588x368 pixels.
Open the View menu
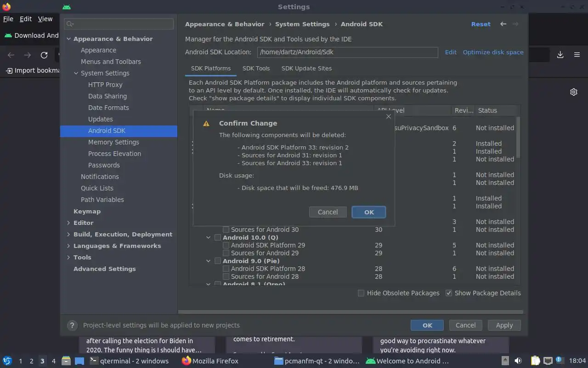[x=45, y=19]
